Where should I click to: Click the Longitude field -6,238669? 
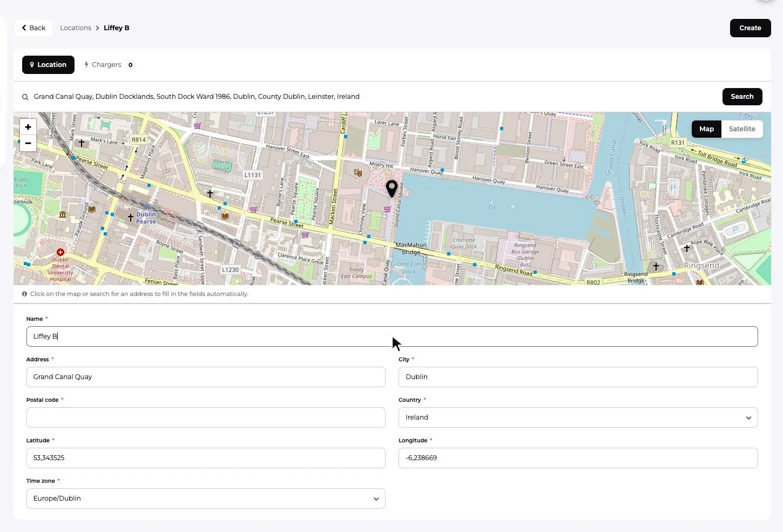(x=578, y=458)
